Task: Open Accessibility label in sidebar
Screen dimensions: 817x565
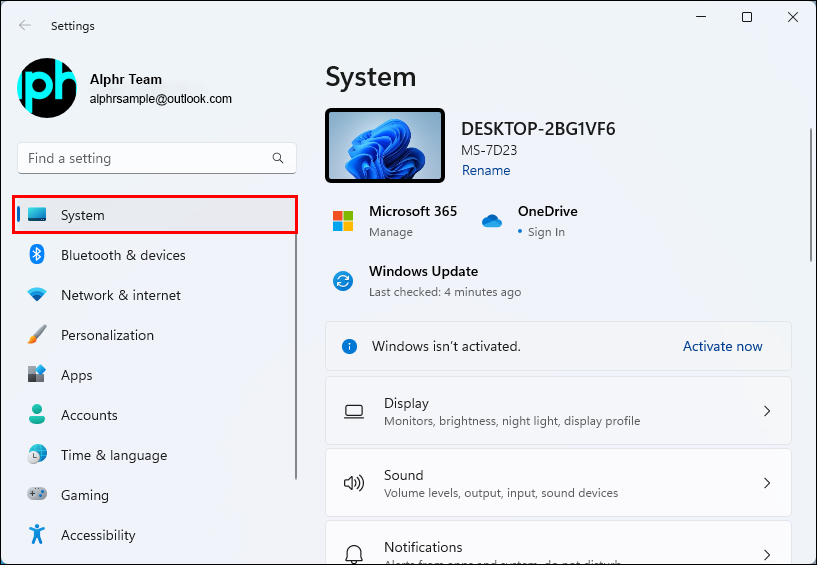Action: point(98,535)
